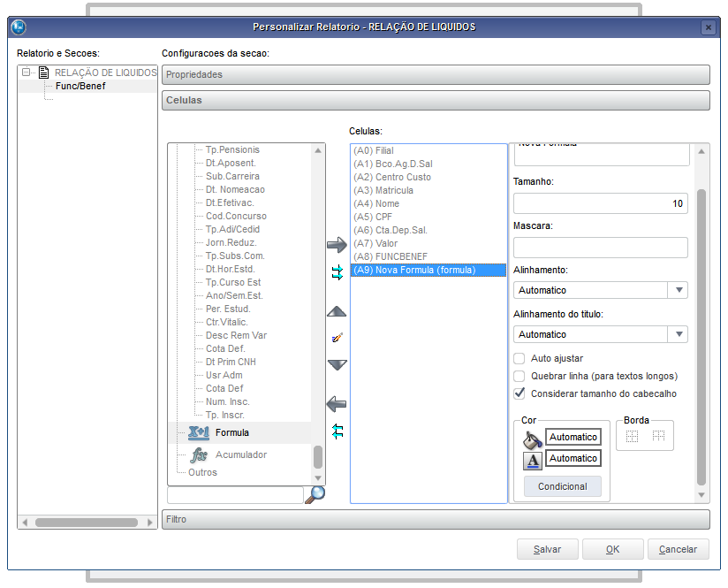Select the Tp.Pensionis field
728x588 pixels.
pos(232,149)
